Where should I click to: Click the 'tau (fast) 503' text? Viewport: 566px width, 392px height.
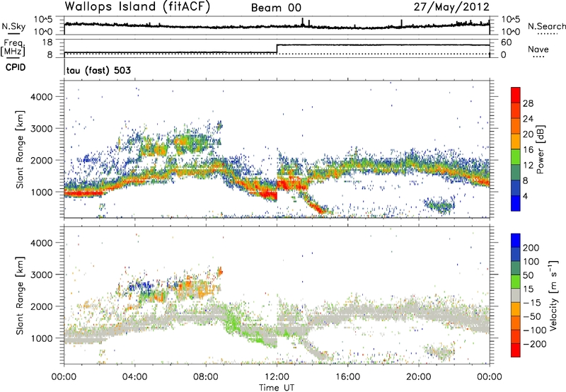coord(98,70)
